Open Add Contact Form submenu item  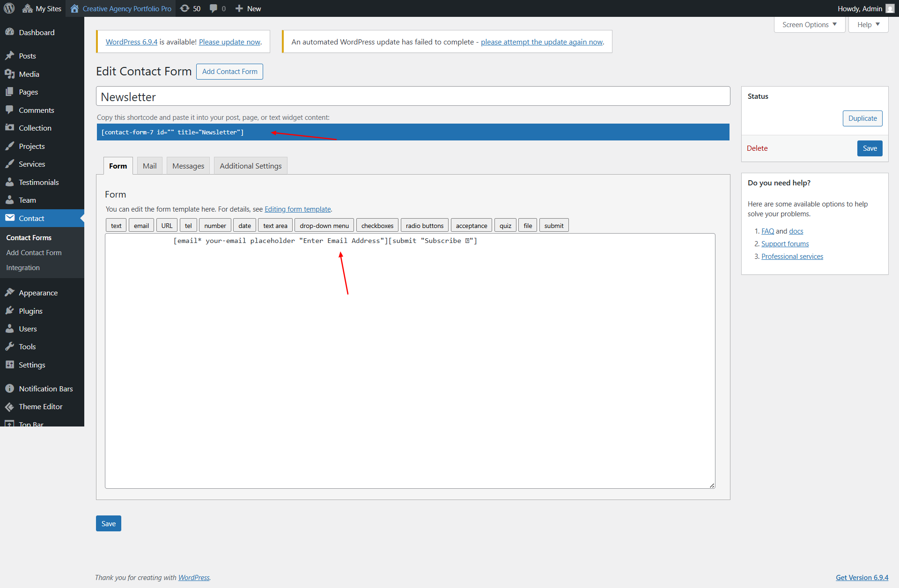tap(34, 253)
